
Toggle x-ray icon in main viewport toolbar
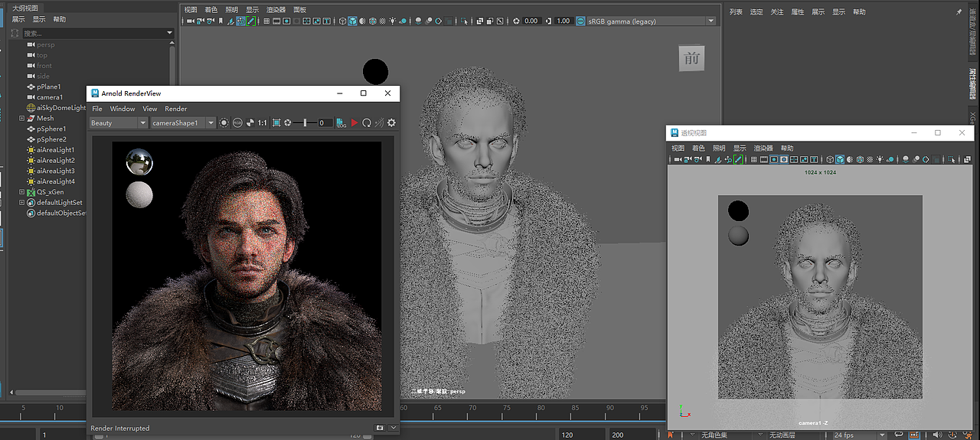click(x=480, y=21)
